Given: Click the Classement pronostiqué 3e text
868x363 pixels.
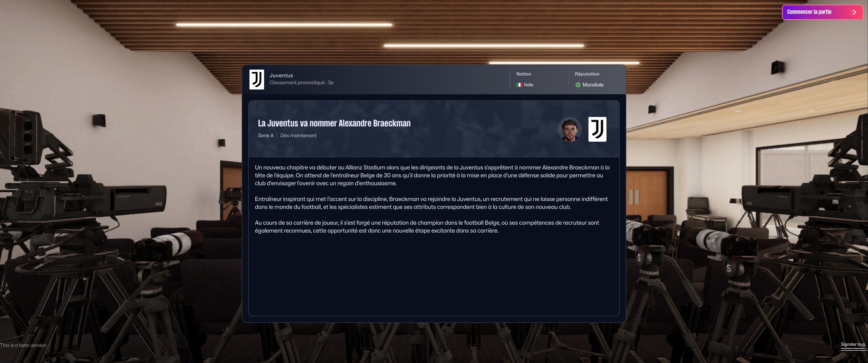Looking at the screenshot, I should tap(301, 82).
